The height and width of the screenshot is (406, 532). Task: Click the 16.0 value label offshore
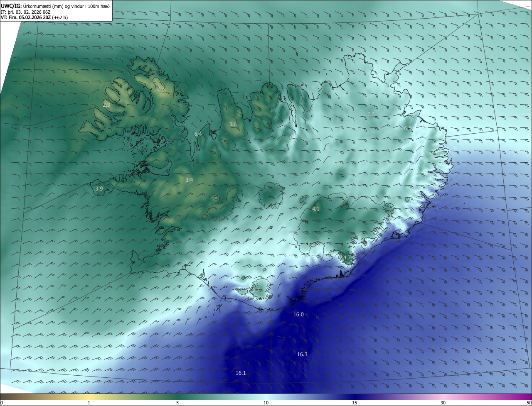point(298,315)
